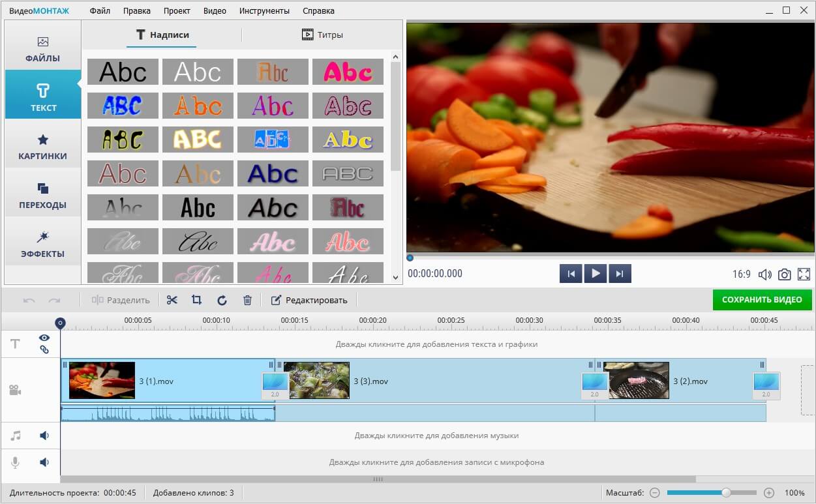Click the preview seek bar
This screenshot has width=816, height=504.
tap(611, 258)
